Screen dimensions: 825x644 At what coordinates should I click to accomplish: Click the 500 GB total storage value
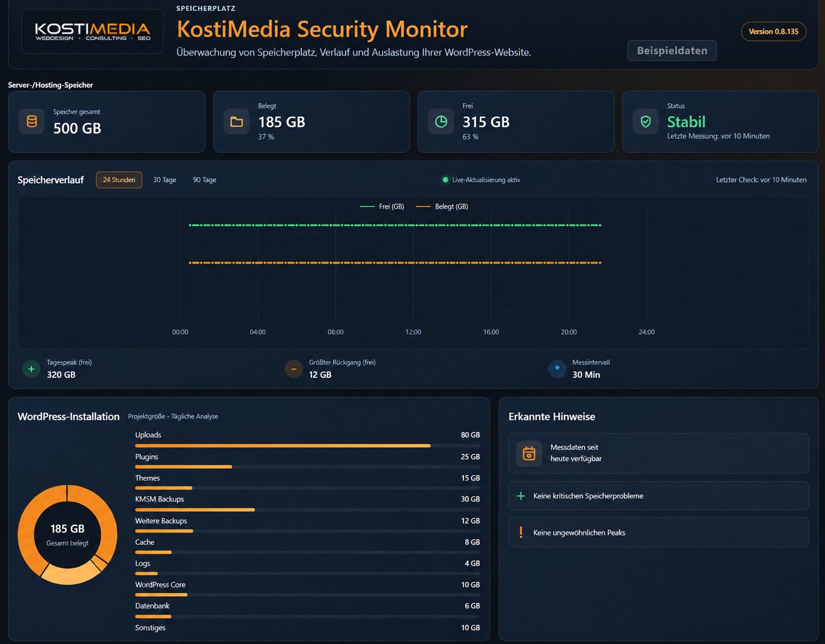(x=77, y=128)
